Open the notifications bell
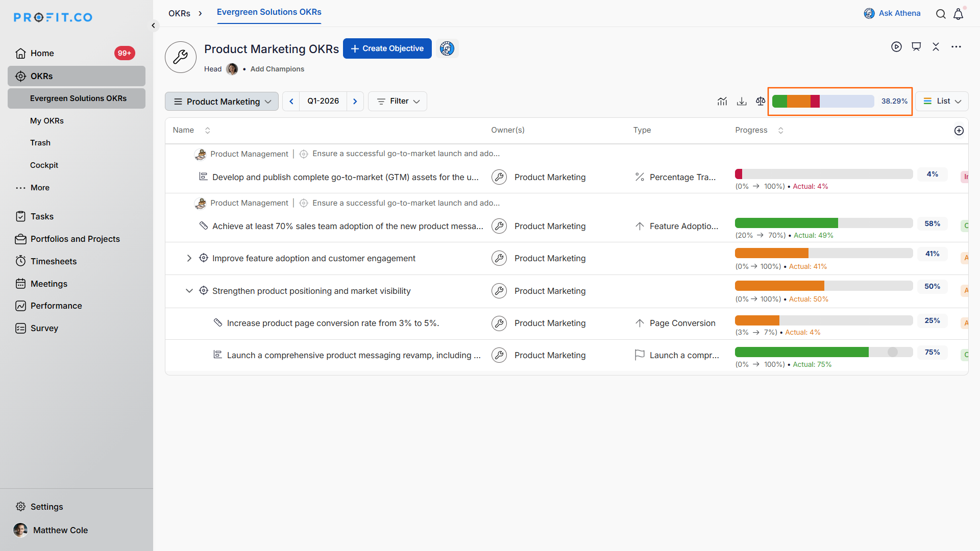Screen dimensions: 980x551 point(959,14)
